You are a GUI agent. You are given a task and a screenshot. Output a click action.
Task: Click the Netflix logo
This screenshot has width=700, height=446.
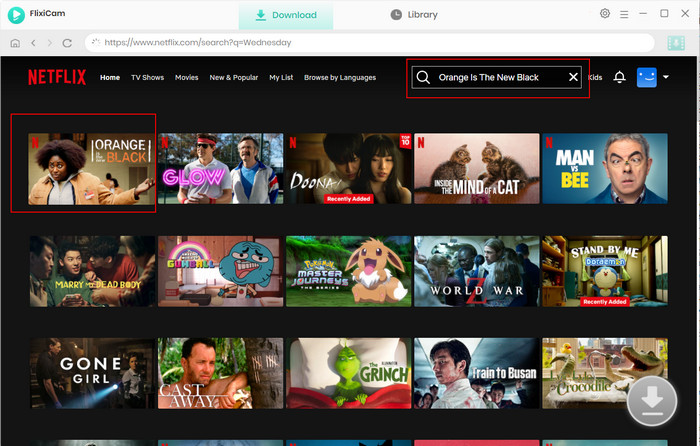coord(57,77)
